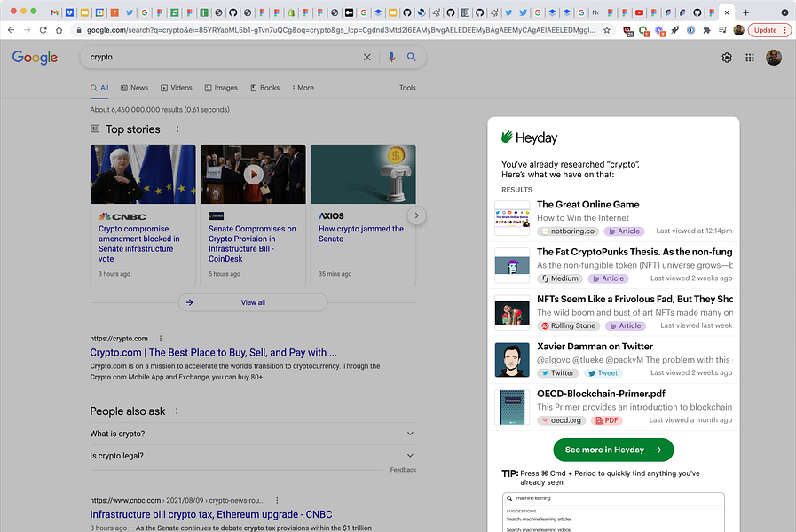The image size is (796, 532).
Task: Switch to the Images tab
Action: [221, 88]
